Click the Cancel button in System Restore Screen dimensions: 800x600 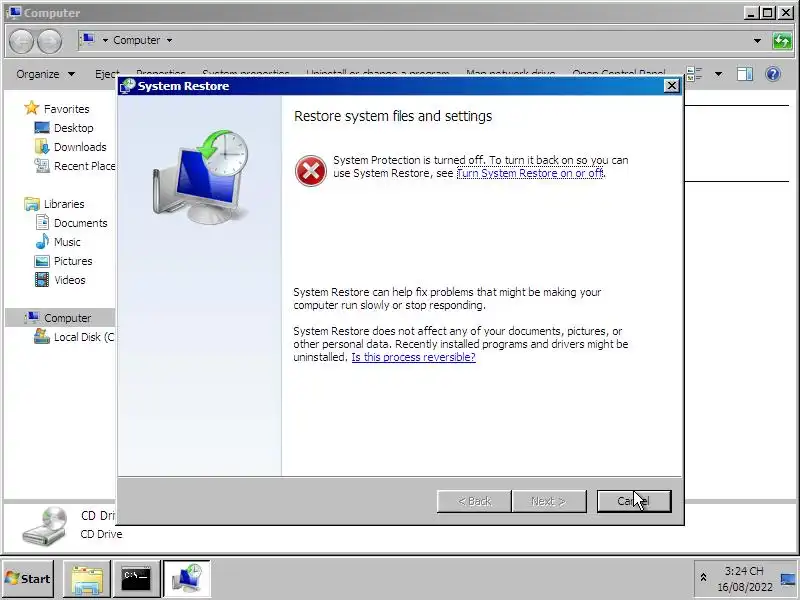(634, 501)
